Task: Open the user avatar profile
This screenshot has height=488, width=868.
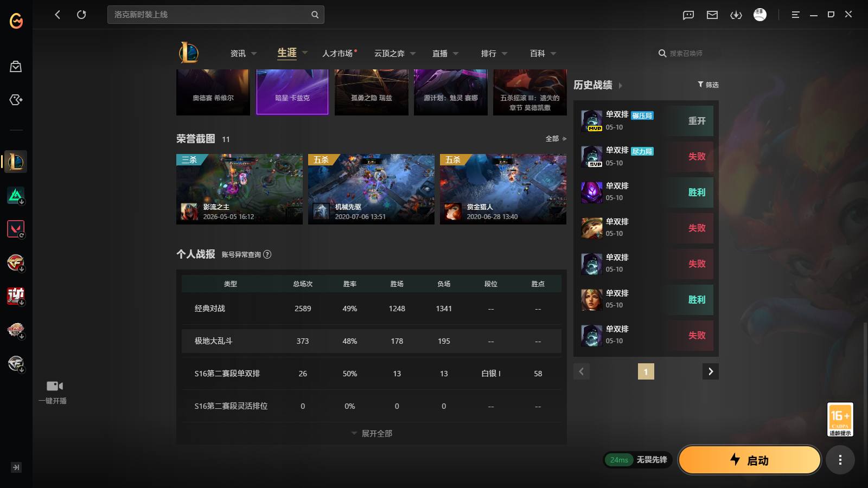Action: (760, 15)
